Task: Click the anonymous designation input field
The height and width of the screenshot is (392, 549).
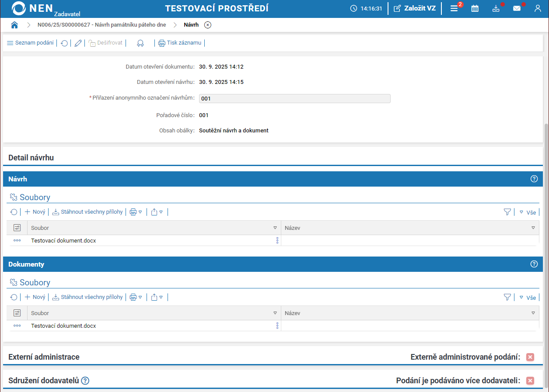Action: 294,99
